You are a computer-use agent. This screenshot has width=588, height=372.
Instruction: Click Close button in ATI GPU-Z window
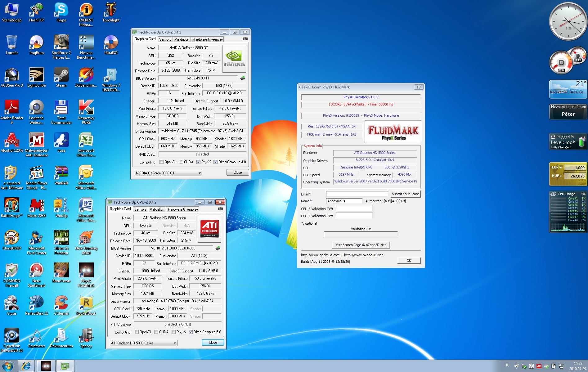coord(213,343)
